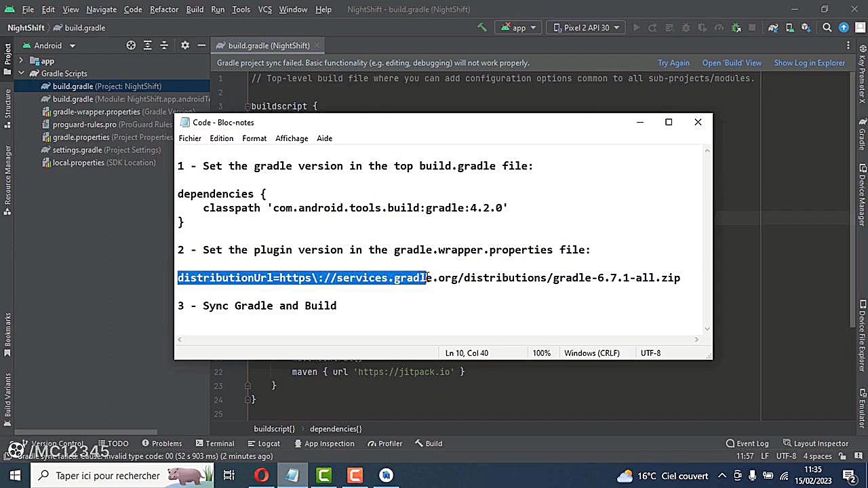Open the app run configuration dropdown
The width and height of the screenshot is (868, 488).
click(x=519, y=28)
